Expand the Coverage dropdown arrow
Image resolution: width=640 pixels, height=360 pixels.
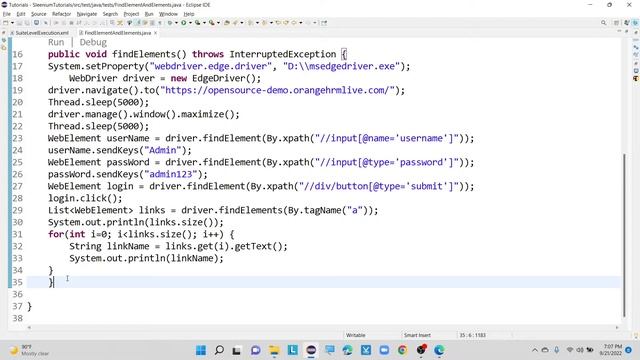204,23
